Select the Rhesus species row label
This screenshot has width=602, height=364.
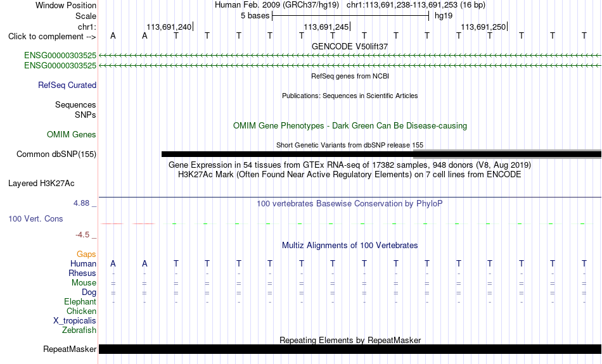82,273
